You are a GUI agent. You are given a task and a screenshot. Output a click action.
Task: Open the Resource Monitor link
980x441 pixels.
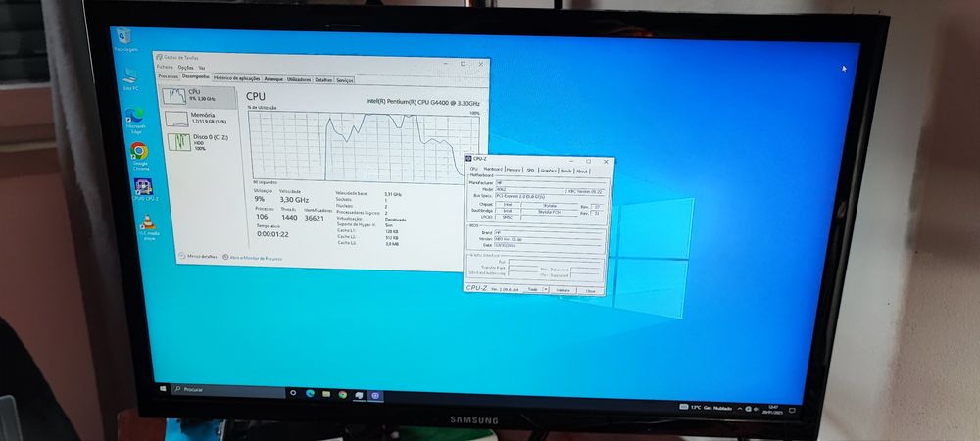(252, 258)
